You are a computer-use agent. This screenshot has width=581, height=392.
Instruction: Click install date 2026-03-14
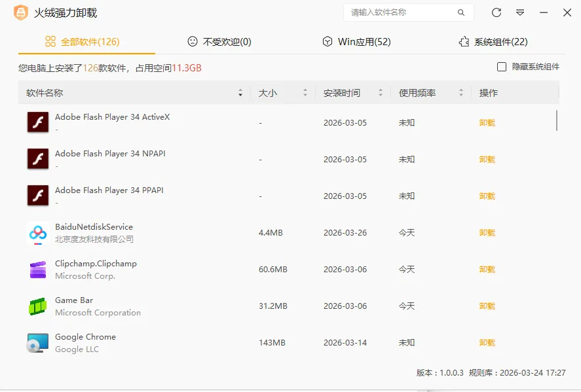coord(345,342)
